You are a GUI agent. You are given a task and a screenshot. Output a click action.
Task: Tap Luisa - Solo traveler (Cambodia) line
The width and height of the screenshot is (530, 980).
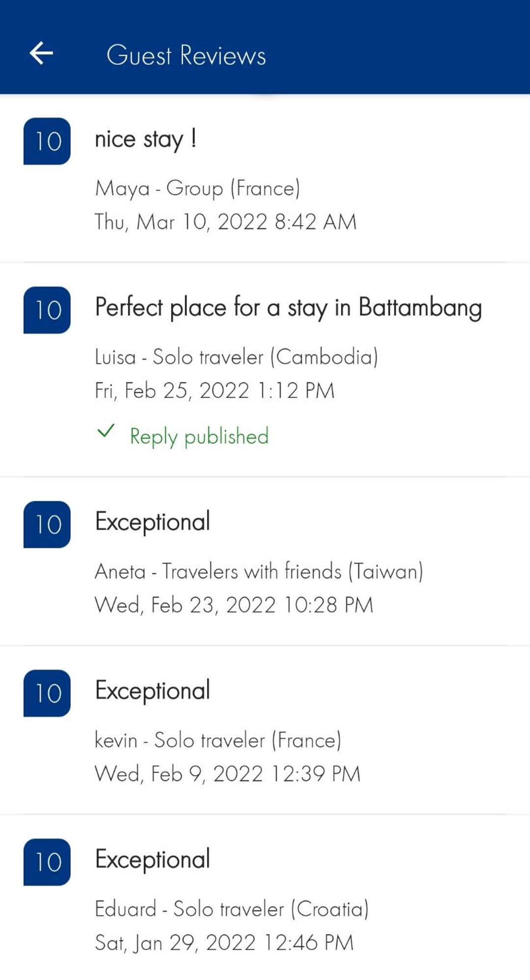point(237,357)
